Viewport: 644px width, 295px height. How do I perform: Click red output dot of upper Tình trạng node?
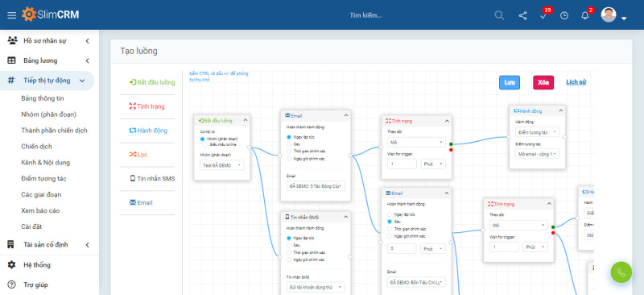tap(451, 150)
